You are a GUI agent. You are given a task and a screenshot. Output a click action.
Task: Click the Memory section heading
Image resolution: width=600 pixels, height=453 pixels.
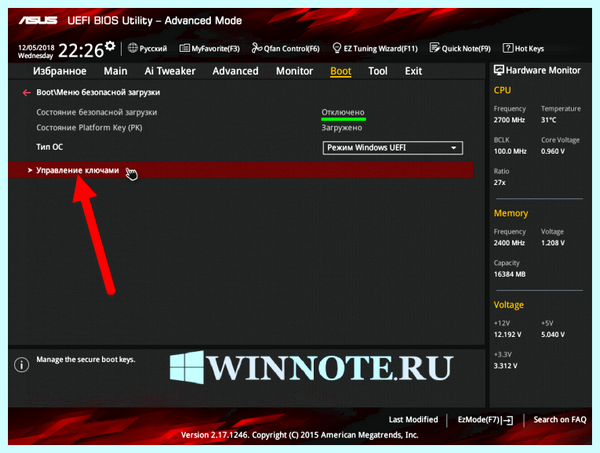[510, 213]
